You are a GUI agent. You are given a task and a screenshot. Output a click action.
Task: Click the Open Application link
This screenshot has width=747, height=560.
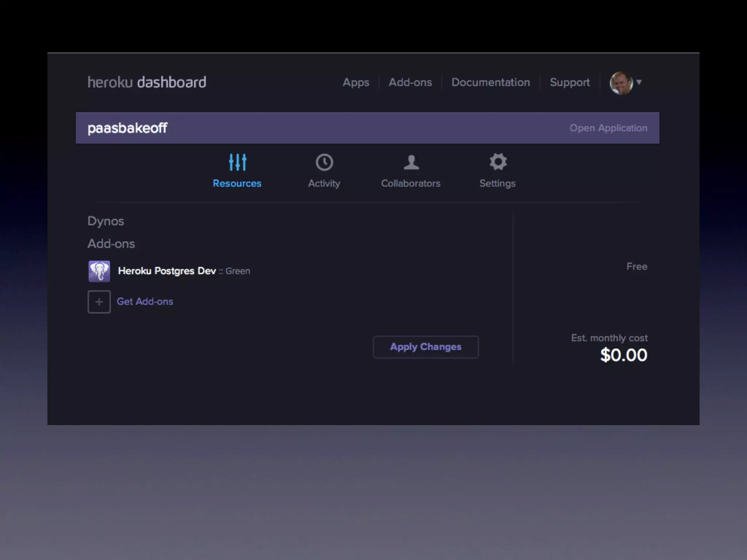(608, 128)
